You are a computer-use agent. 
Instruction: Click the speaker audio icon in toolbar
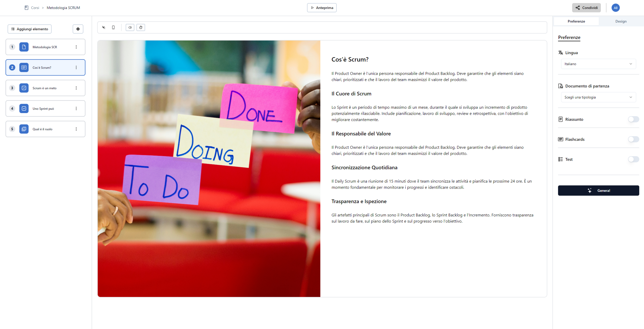(130, 28)
